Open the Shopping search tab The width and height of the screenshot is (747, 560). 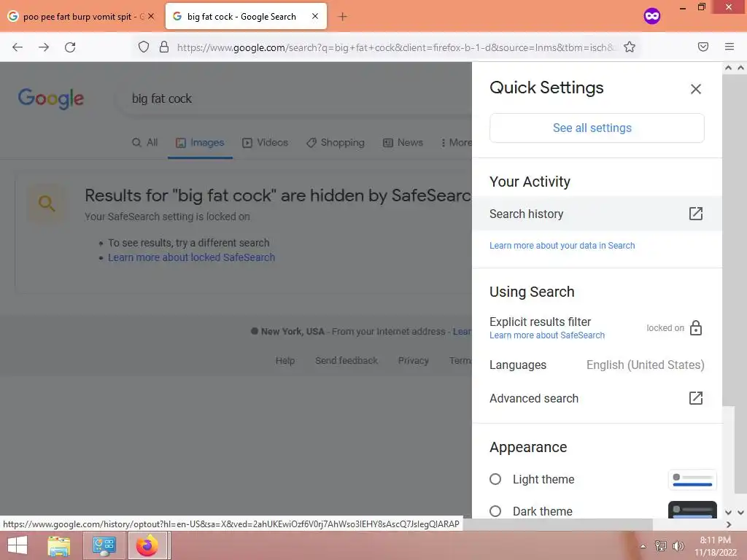336,142
